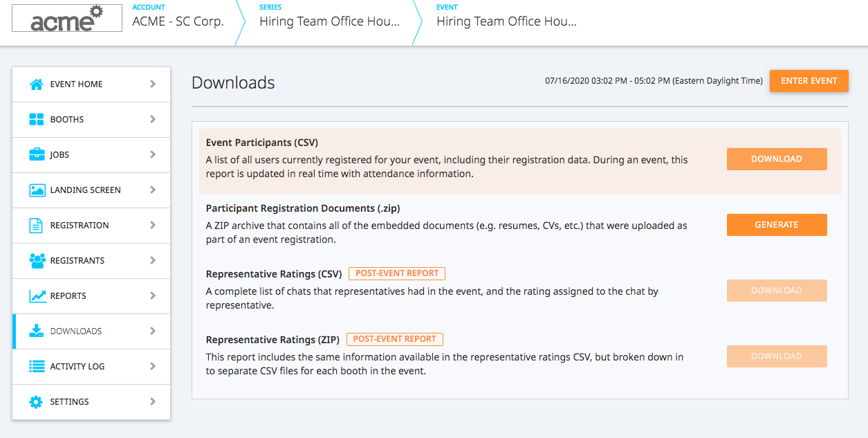The width and height of the screenshot is (868, 438).
Task: Click POST-EVENT REPORT badge beside Representative Ratings (CSV)
Action: pyautogui.click(x=397, y=273)
